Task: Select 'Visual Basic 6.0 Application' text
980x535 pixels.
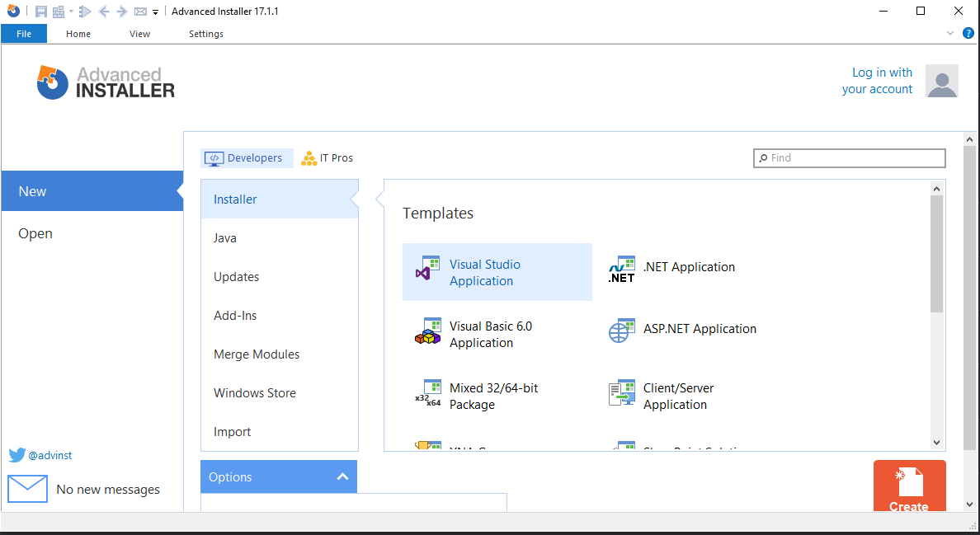Action: pyautogui.click(x=491, y=334)
